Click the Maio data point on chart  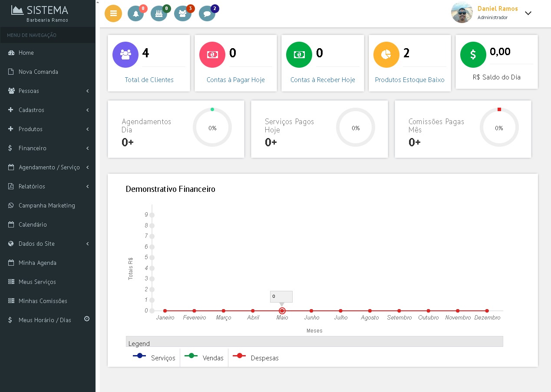(282, 311)
